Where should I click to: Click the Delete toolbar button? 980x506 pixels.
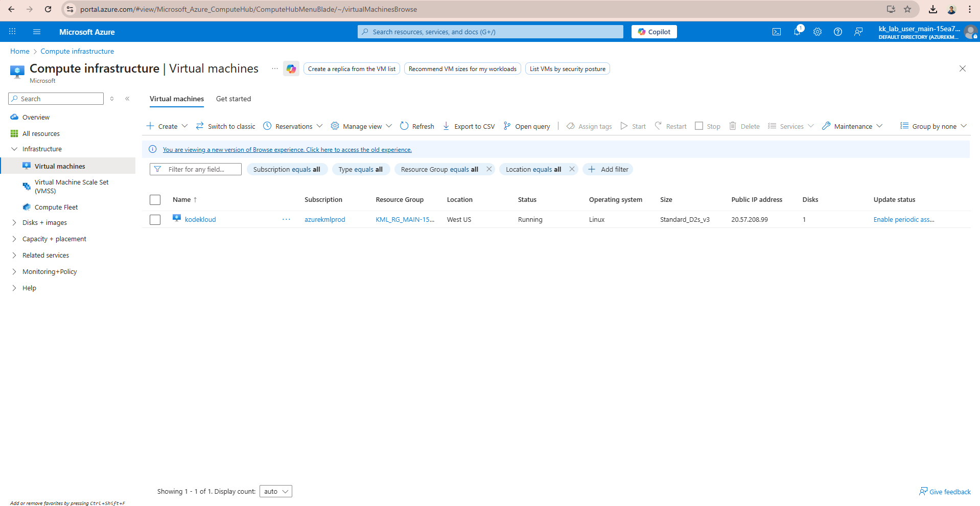[744, 126]
